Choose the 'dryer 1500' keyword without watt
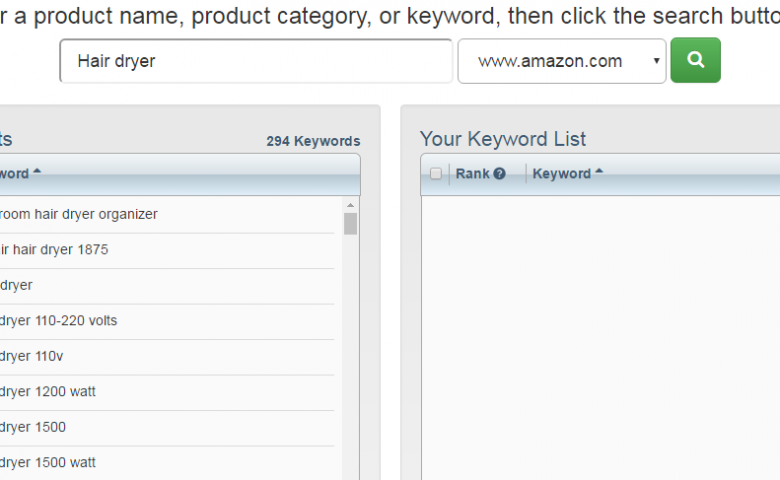The image size is (780, 480). click(33, 428)
